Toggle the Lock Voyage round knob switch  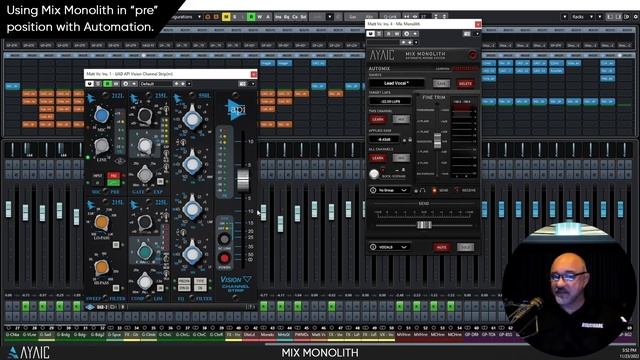coord(374,174)
